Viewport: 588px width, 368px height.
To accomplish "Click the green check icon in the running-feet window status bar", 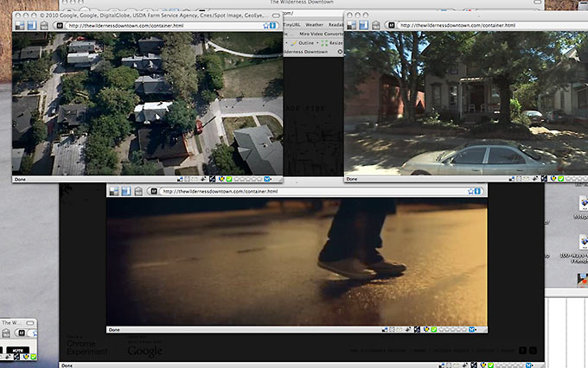I will 434,329.
